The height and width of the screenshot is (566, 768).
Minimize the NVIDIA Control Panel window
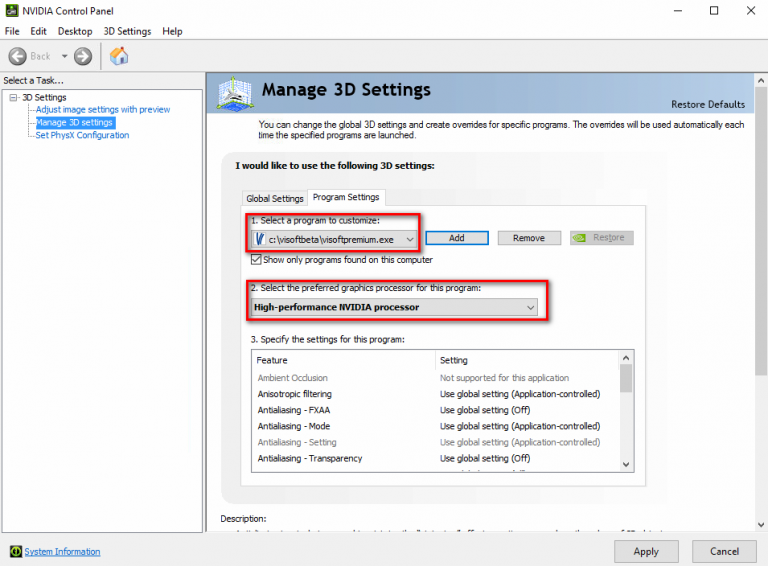(678, 11)
